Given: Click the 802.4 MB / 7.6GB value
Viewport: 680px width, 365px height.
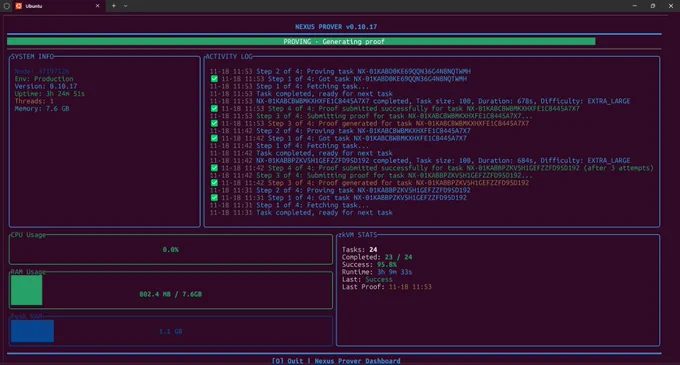Looking at the screenshot, I should (170, 294).
